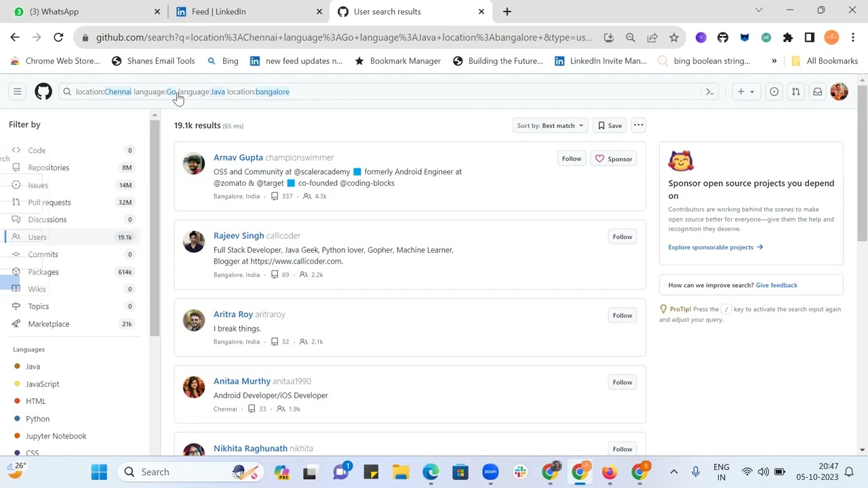The width and height of the screenshot is (868, 488).
Task: Click Anitaa Murthy's avatar thumbnail
Action: [194, 387]
